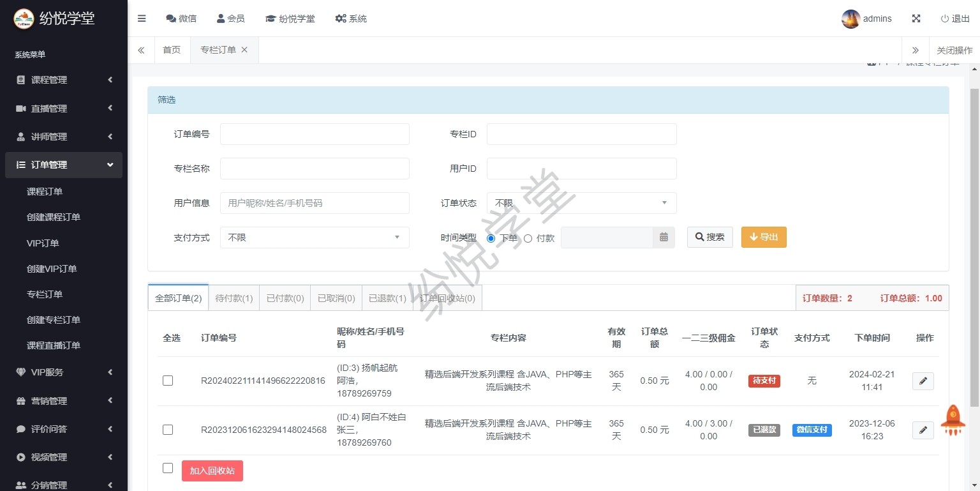Tick checkbox for order ending 220816
Image resolution: width=980 pixels, height=491 pixels.
[168, 381]
